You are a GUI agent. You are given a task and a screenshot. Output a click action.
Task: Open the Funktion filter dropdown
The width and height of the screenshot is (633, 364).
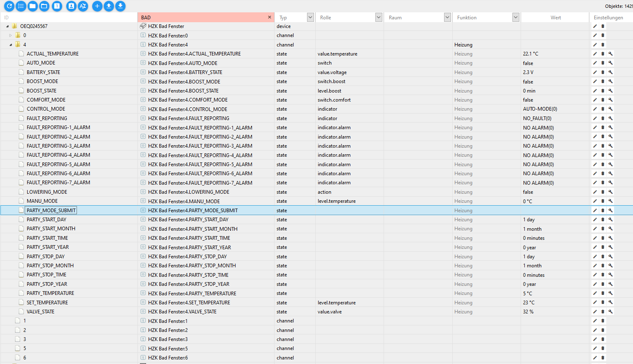tap(516, 17)
